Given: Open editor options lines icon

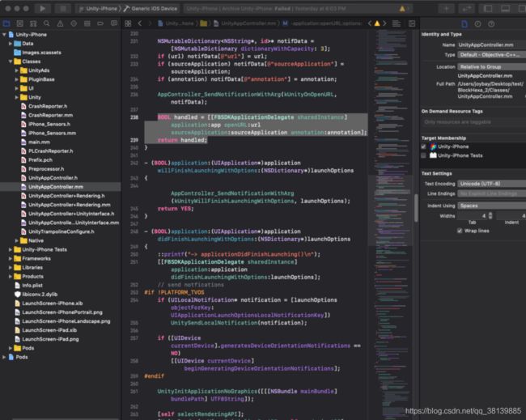Looking at the screenshot, I should coord(397,23).
